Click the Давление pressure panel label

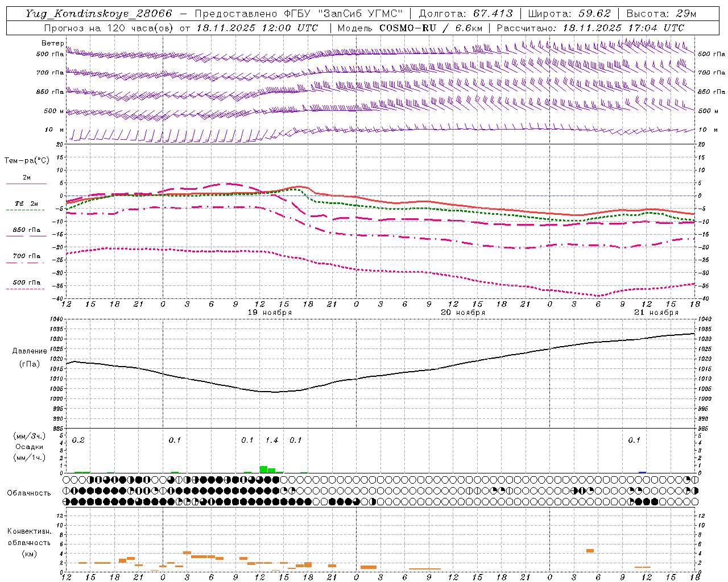click(30, 351)
